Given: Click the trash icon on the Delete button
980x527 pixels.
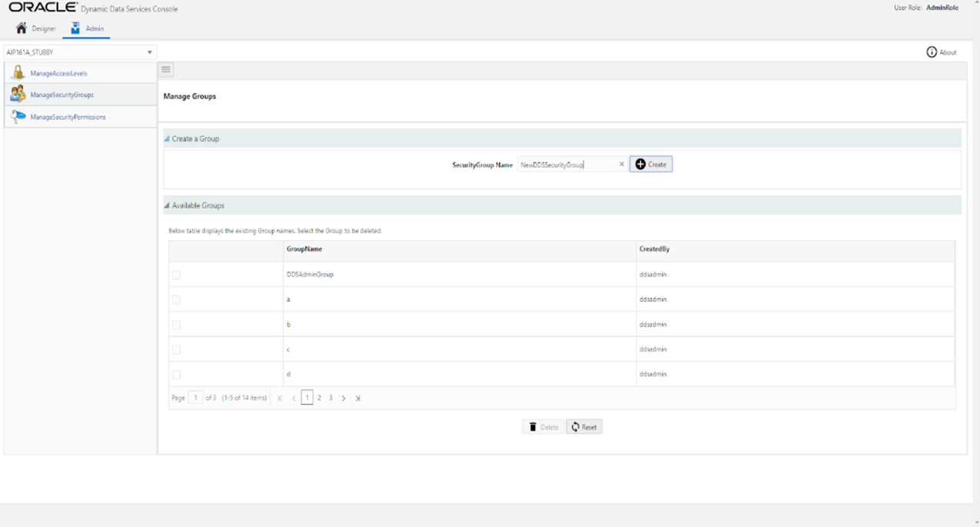Looking at the screenshot, I should (533, 426).
